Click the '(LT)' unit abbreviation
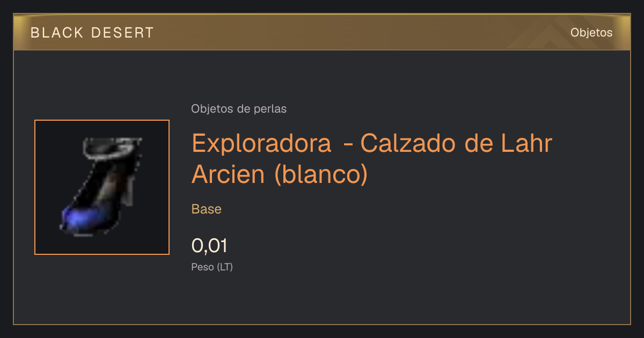This screenshot has width=644, height=338. pos(225,267)
